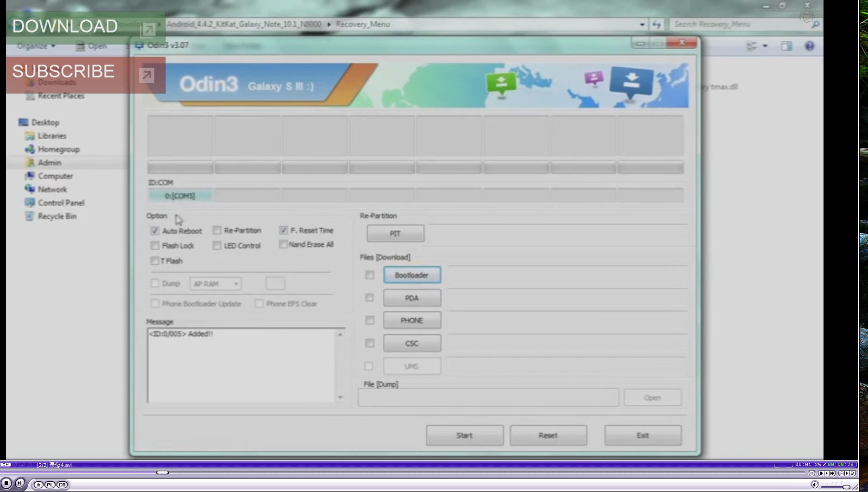Click the Explorer change view icon
This screenshot has height=492, width=868.
point(752,46)
